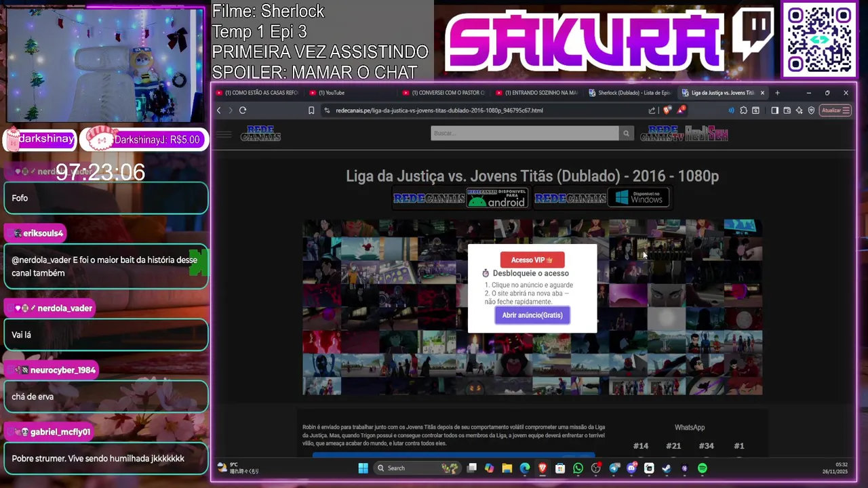The width and height of the screenshot is (868, 488).
Task: Click the Rede Canais logo
Action: 260,134
